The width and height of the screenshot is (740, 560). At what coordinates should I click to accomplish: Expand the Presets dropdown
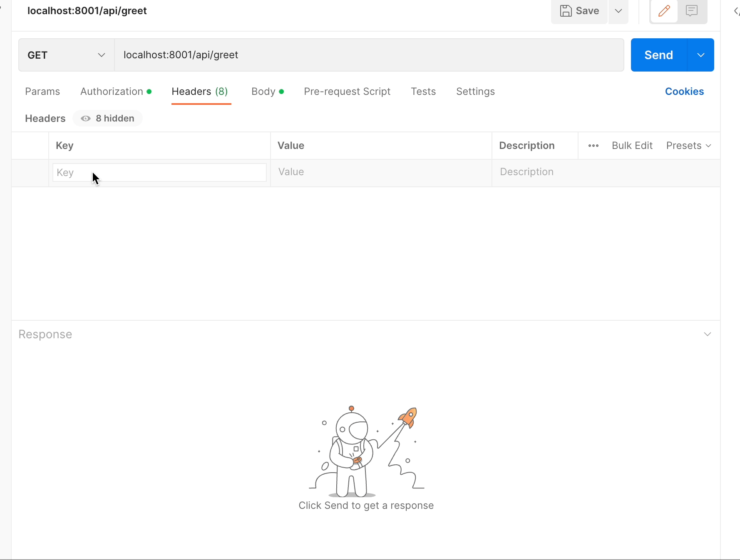tap(688, 146)
